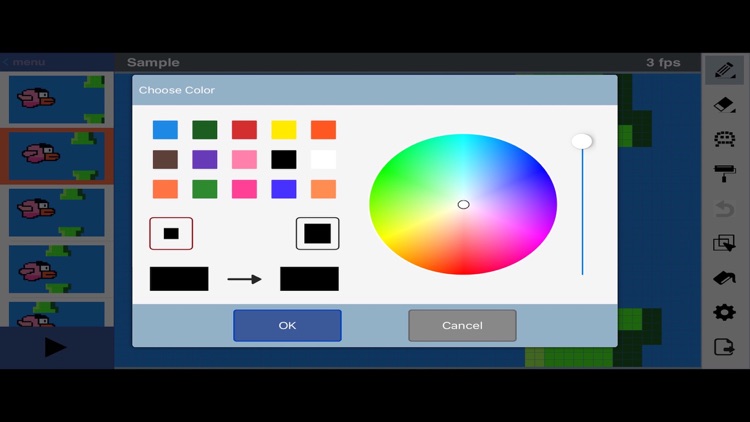Click the Sample project title
750x422 pixels.
click(x=154, y=63)
